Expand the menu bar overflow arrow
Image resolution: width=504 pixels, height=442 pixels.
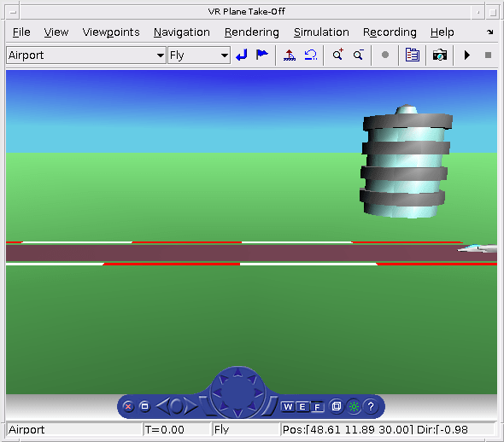click(489, 32)
